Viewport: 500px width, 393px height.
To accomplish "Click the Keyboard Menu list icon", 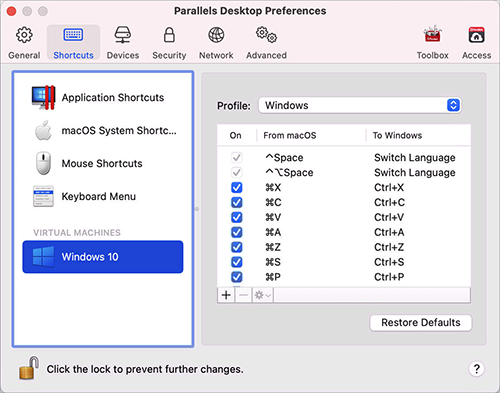I will click(x=43, y=196).
